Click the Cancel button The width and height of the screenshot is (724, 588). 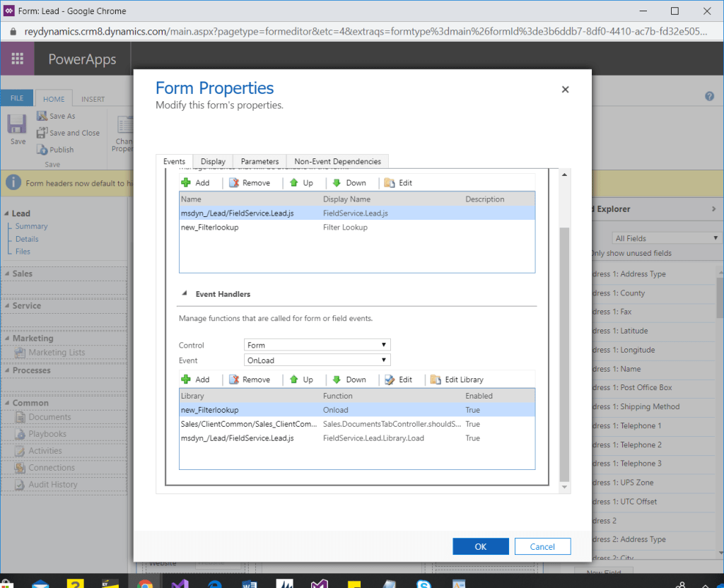(x=542, y=546)
